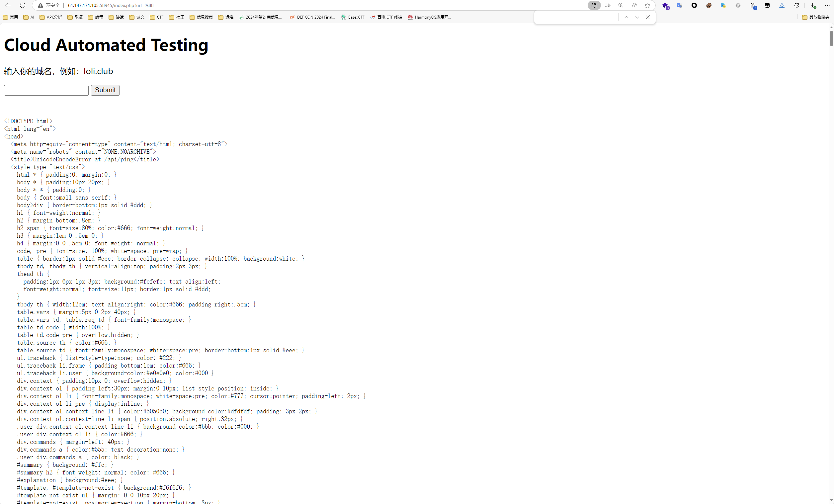The height and width of the screenshot is (504, 834).
Task: Jump to previous find result
Action: (x=626, y=17)
